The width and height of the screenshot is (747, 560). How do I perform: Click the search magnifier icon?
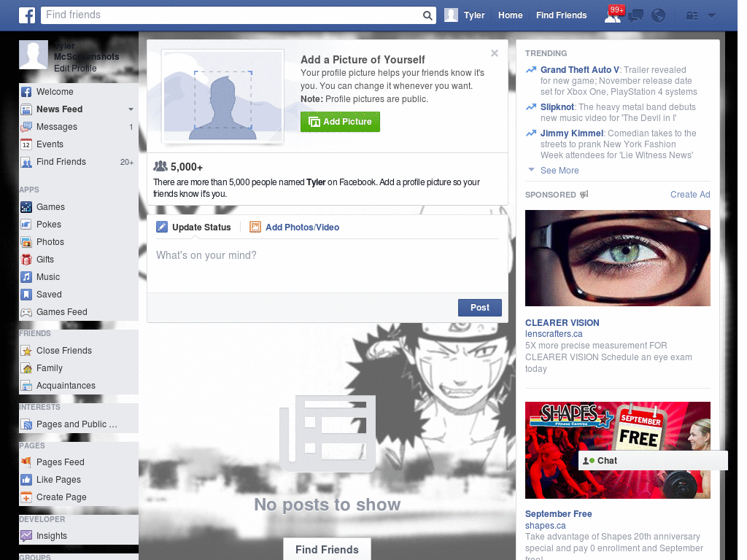[427, 15]
